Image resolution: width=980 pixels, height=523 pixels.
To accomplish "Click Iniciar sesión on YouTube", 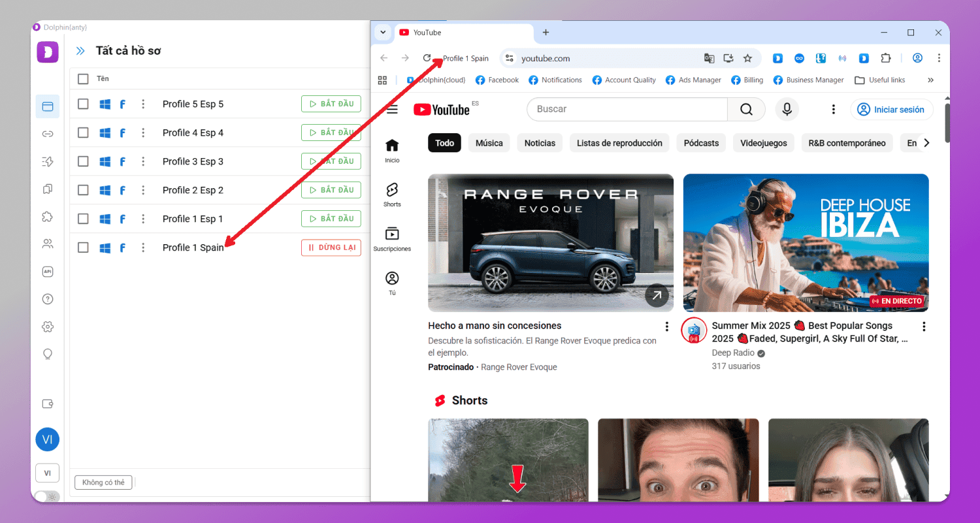I will coord(892,109).
